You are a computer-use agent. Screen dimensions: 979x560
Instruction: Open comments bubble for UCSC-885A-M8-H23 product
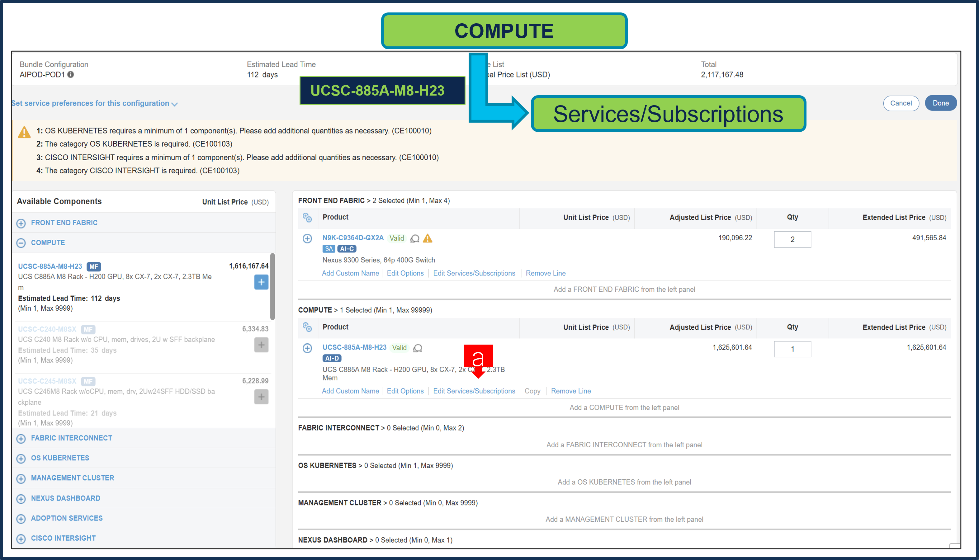point(418,348)
